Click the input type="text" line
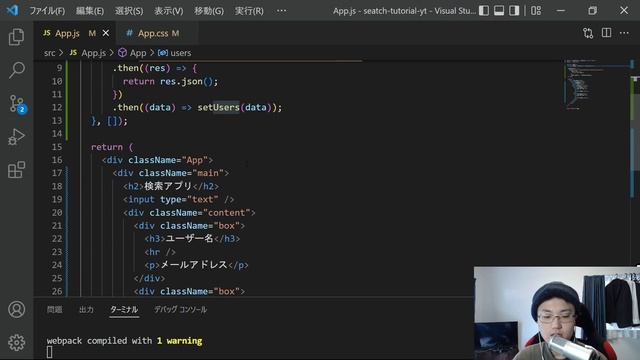Screen dimensions: 640x360 tap(178, 199)
